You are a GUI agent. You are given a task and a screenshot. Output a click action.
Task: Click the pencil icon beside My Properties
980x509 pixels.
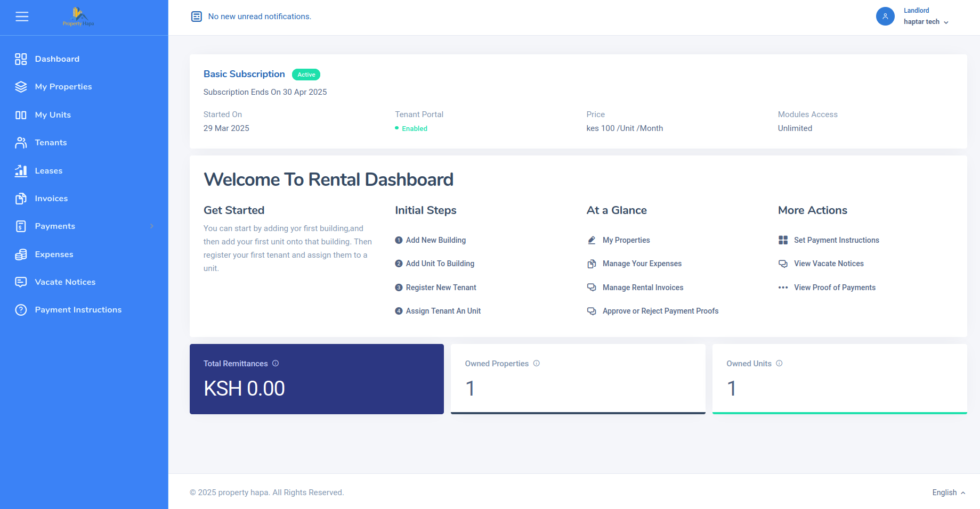click(x=592, y=240)
